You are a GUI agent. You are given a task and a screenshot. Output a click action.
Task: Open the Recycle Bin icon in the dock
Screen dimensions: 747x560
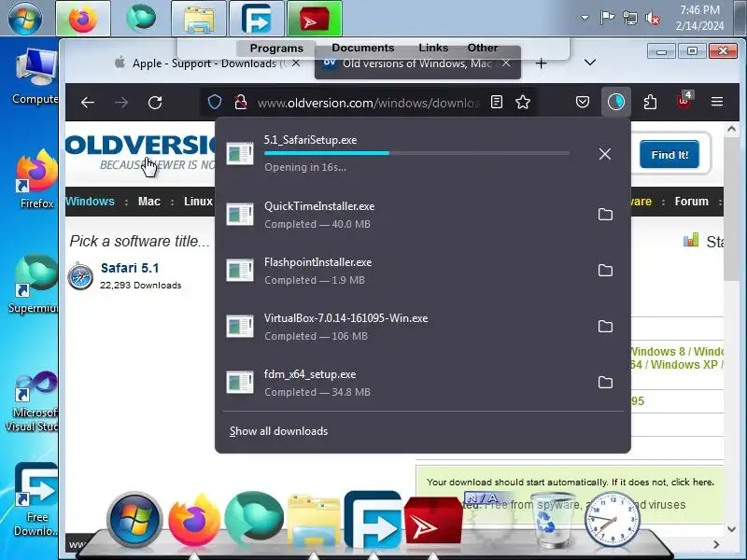pyautogui.click(x=553, y=520)
